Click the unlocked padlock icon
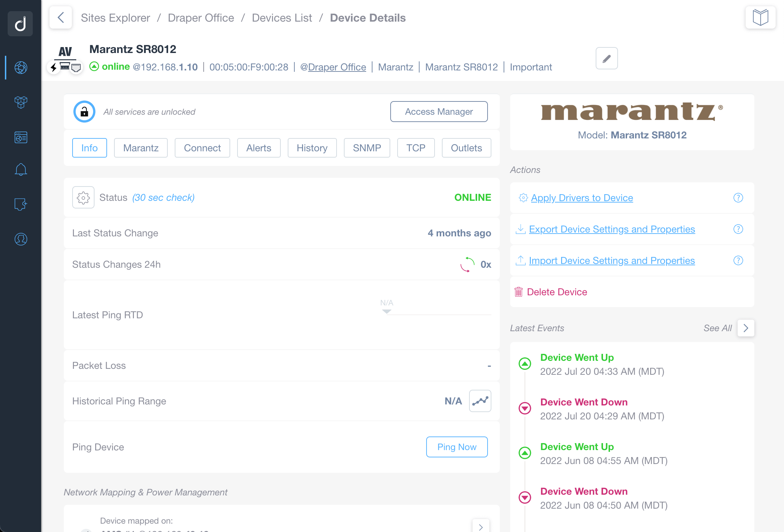 [84, 112]
